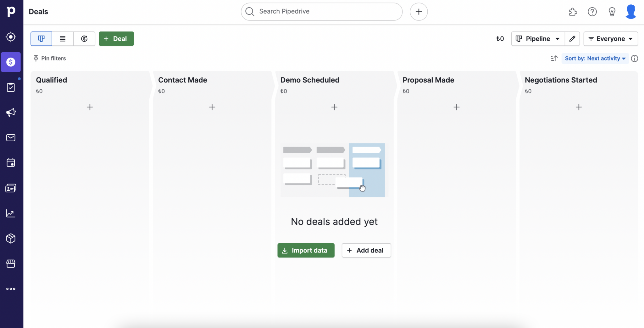Open Insights from the sidebar chart icon

[11, 213]
